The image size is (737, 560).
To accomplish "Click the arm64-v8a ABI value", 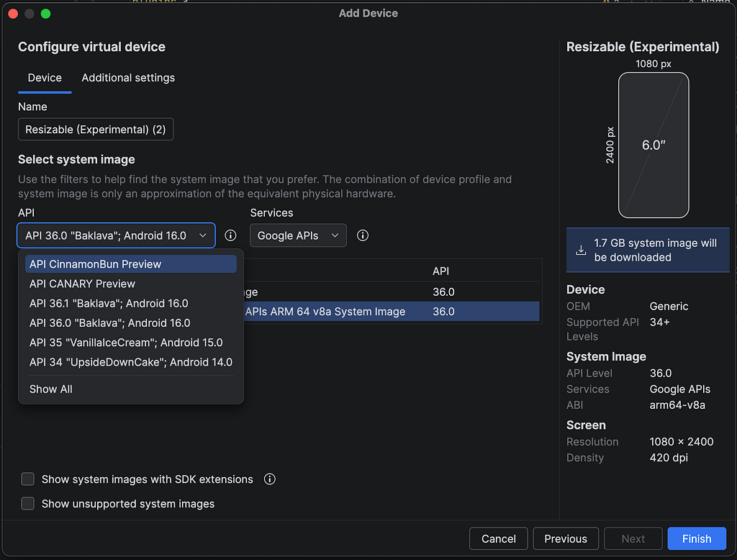I will 677,405.
